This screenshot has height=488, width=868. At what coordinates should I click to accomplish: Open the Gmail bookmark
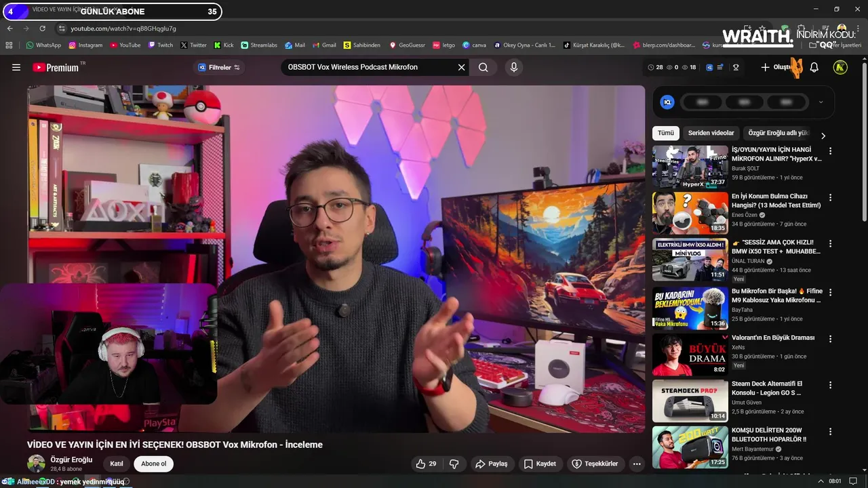(x=323, y=45)
